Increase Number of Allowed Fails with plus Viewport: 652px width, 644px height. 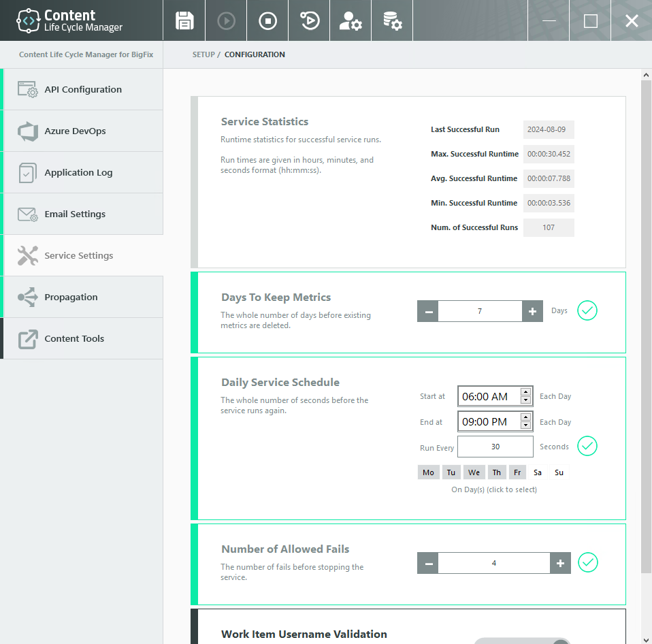(560, 563)
